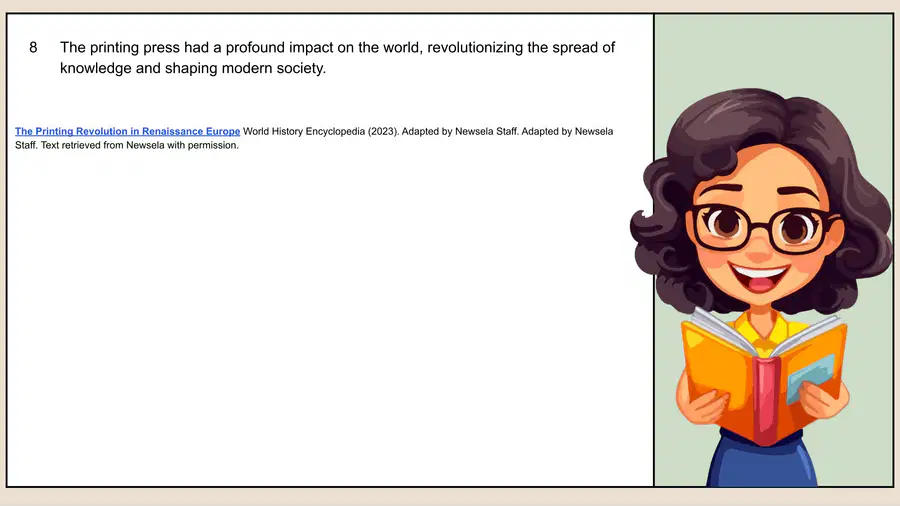Viewport: 900px width, 506px height.
Task: Click the paragraph number 8
Action: coord(33,48)
